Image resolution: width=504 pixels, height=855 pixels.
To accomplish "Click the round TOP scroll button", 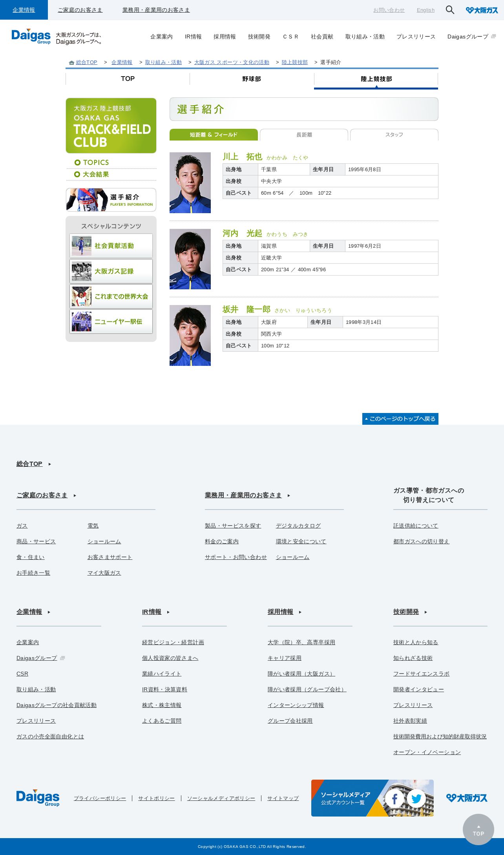I will coord(478,829).
